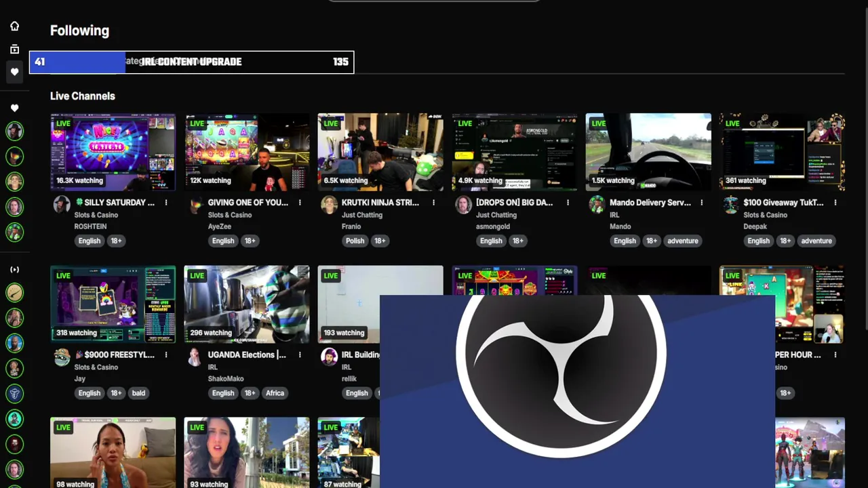The width and height of the screenshot is (868, 488).
Task: Open the blue shield logo avatar in the sidebar
Action: tap(14, 393)
